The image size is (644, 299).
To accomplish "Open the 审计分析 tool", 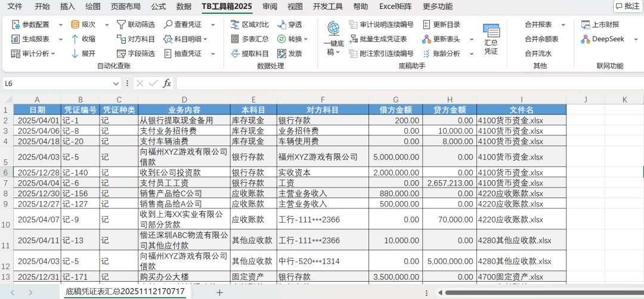I will [x=33, y=54].
